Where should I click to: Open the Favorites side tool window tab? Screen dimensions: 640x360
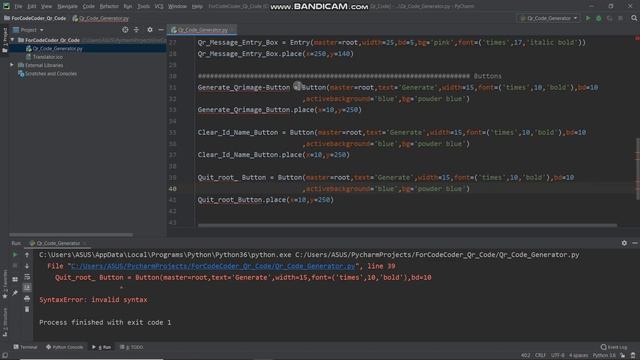pos(5,284)
